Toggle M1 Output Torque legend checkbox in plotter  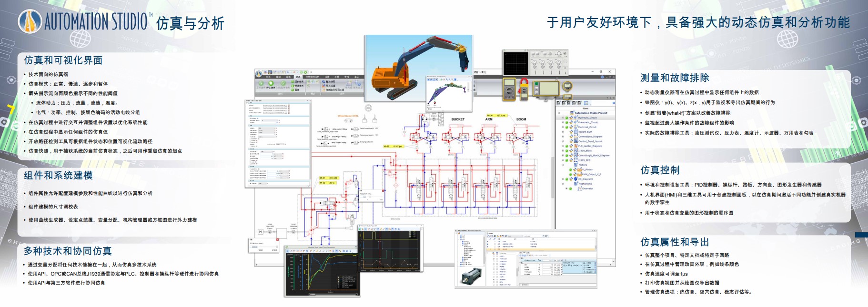[x=338, y=279]
